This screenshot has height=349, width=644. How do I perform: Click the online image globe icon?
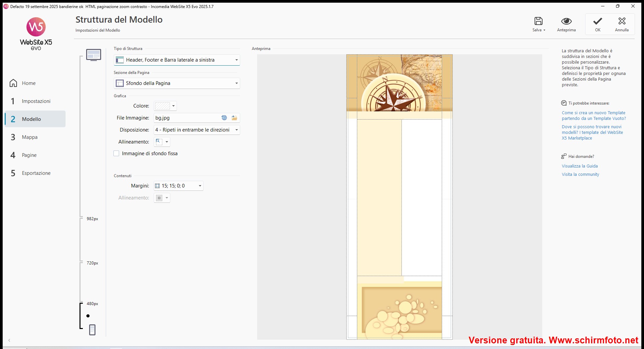[224, 118]
